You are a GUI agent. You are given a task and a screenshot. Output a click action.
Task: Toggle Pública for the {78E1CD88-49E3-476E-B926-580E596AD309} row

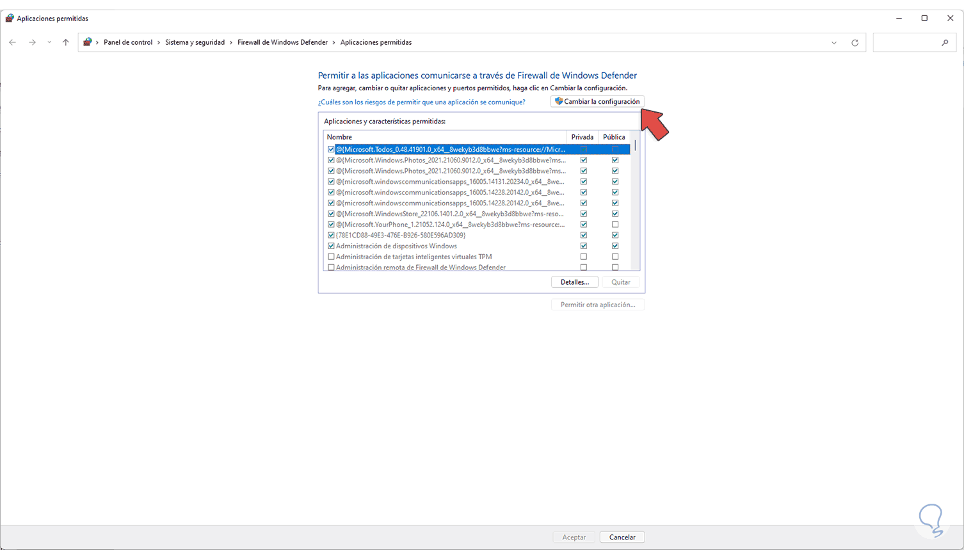coord(615,236)
